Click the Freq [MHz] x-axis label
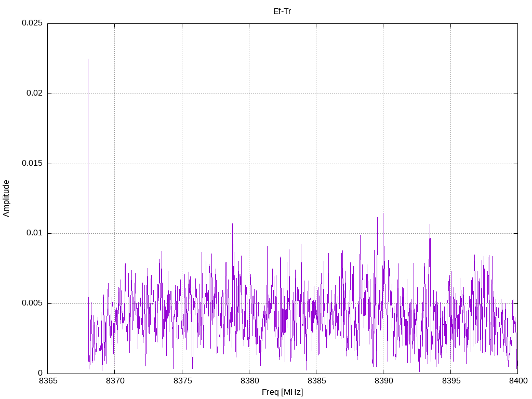The height and width of the screenshot is (399, 532). [x=282, y=392]
